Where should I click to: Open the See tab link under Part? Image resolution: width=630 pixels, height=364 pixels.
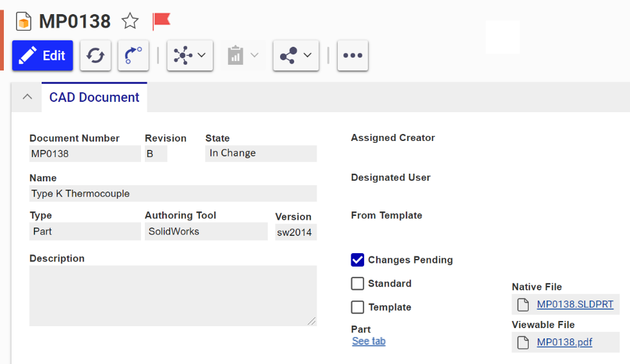point(369,341)
